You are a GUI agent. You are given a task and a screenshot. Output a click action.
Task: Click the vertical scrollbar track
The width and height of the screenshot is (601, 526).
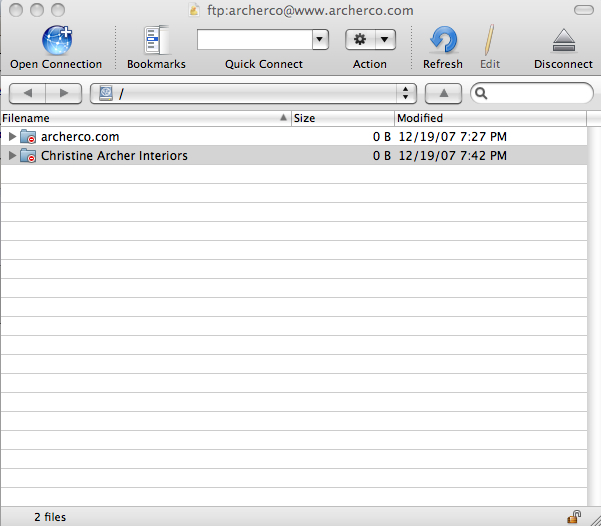click(594, 316)
